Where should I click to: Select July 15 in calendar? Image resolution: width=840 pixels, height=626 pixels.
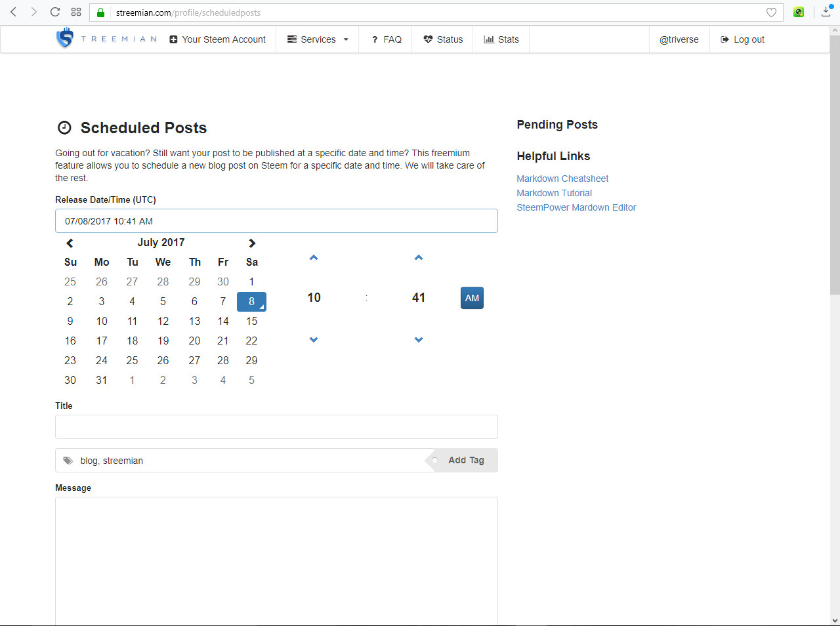(251, 321)
